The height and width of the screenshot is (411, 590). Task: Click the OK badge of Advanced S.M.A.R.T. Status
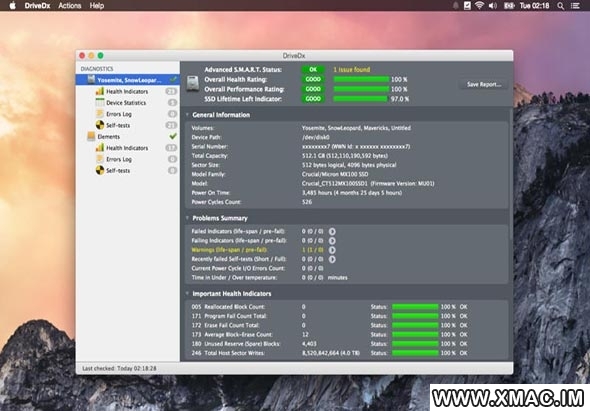click(313, 70)
